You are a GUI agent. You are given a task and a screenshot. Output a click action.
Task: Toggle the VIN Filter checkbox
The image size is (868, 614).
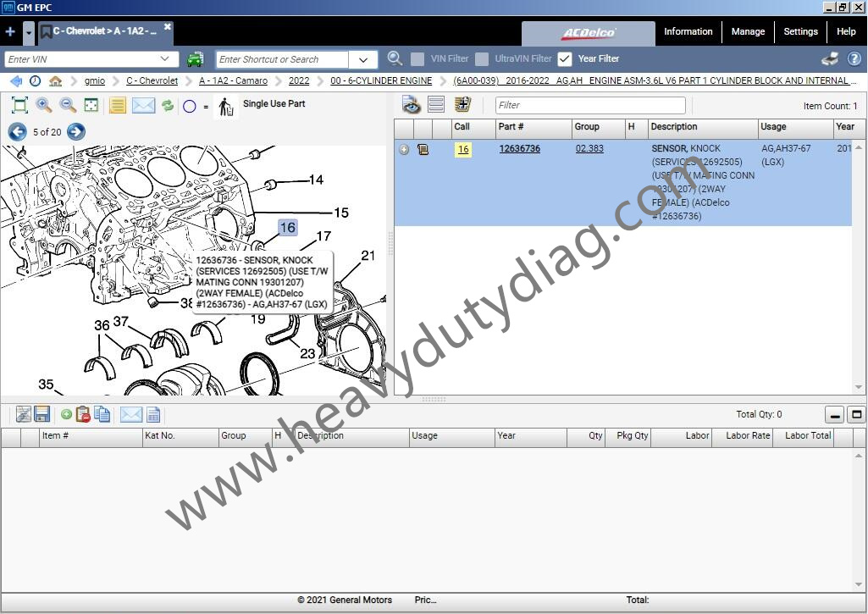tap(418, 58)
